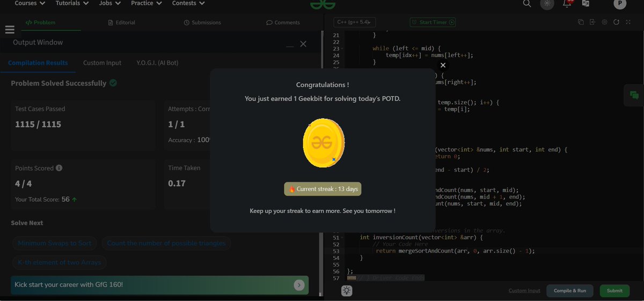Click the Start Timer button
Image resolution: width=644 pixels, height=301 pixels.
pyautogui.click(x=433, y=23)
